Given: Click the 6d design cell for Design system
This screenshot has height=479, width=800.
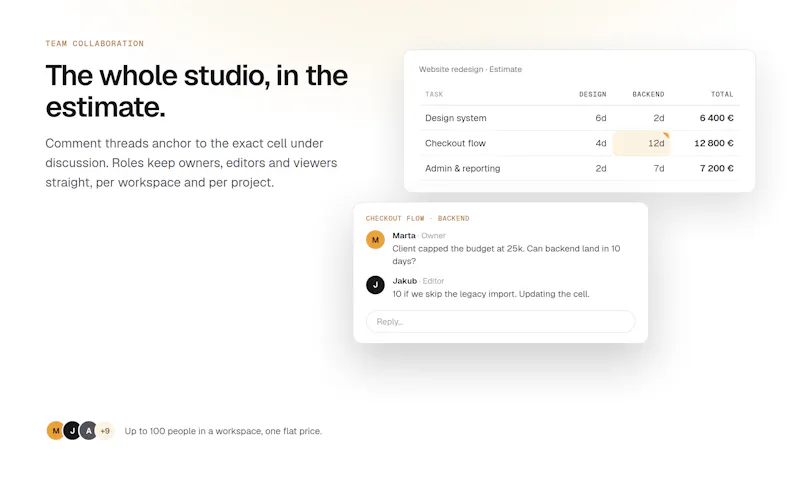Looking at the screenshot, I should [x=601, y=118].
